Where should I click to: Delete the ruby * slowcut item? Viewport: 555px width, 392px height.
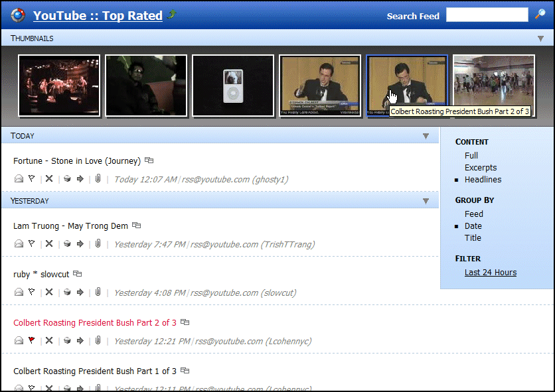click(x=49, y=292)
